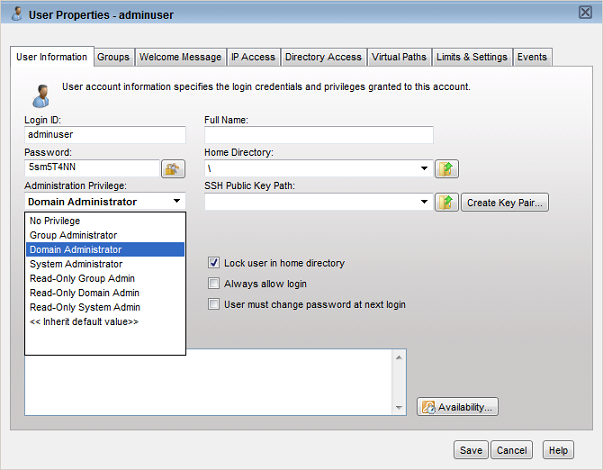
Task: Browse for the home directory folder
Action: 447,169
